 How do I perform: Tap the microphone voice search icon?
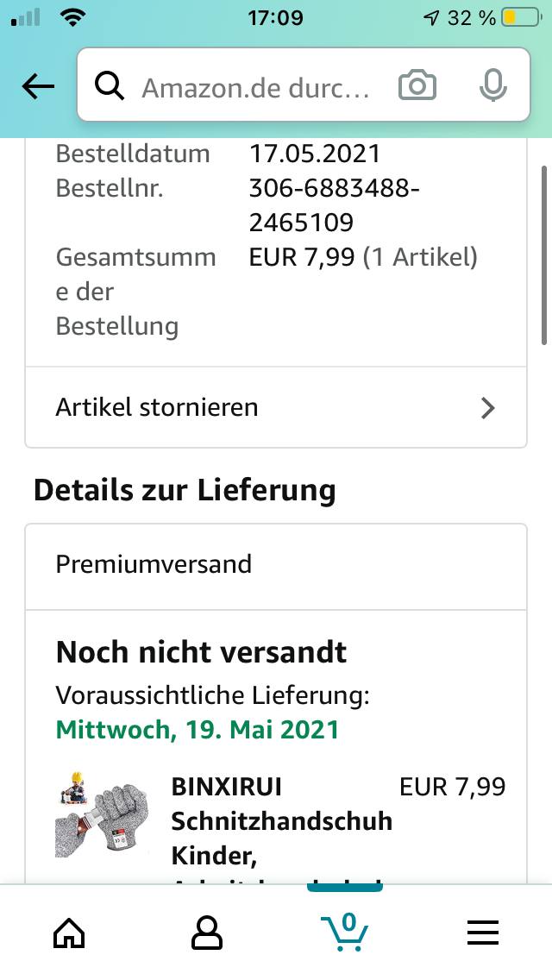492,86
